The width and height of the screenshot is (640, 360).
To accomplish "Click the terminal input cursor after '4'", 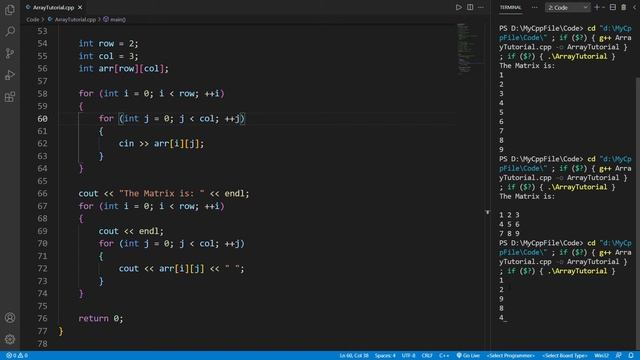I will 506,318.
